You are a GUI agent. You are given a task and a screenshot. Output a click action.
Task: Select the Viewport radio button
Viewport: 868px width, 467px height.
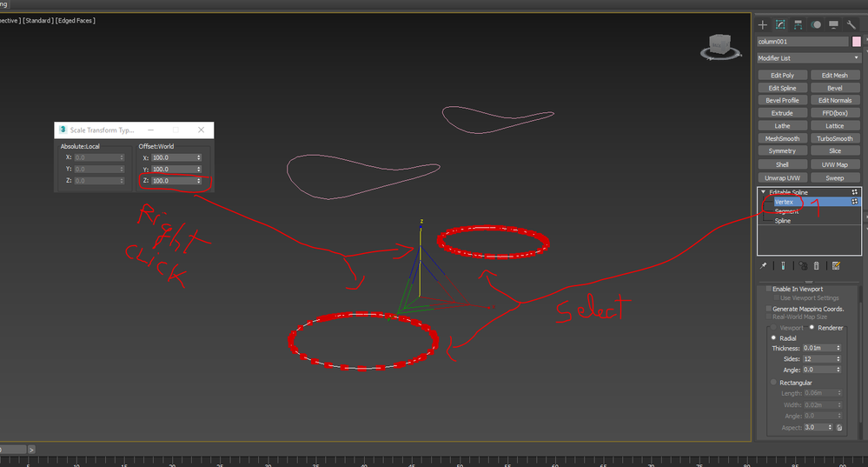click(773, 327)
